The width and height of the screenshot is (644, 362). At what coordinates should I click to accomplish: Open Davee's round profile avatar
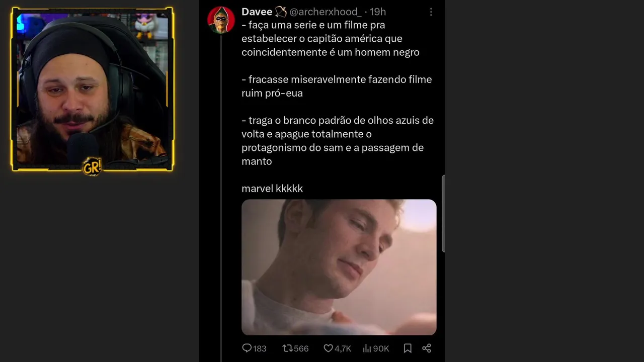(221, 20)
